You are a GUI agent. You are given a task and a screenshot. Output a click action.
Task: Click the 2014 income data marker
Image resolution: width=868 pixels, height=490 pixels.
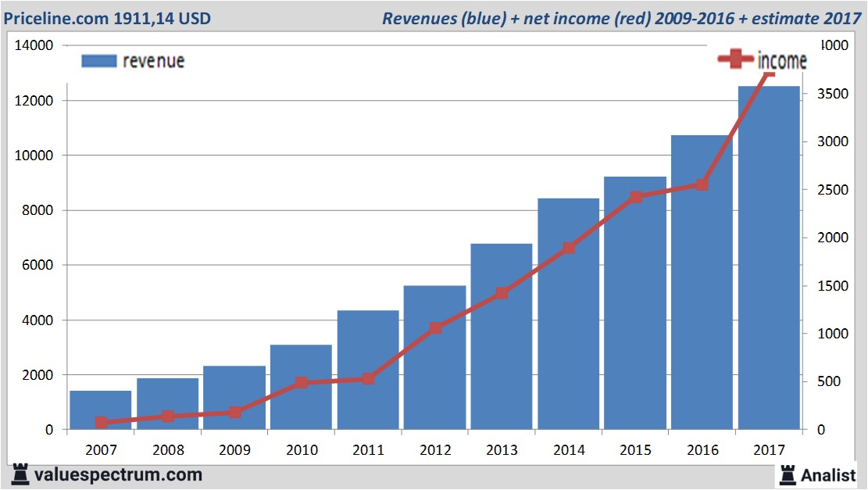tap(569, 248)
